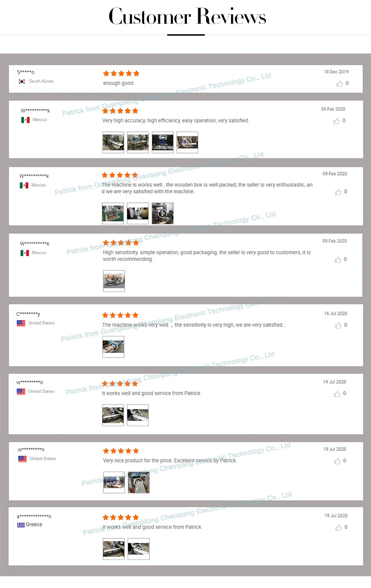
Task: Open second photo in Greece review
Action: pyautogui.click(x=139, y=549)
